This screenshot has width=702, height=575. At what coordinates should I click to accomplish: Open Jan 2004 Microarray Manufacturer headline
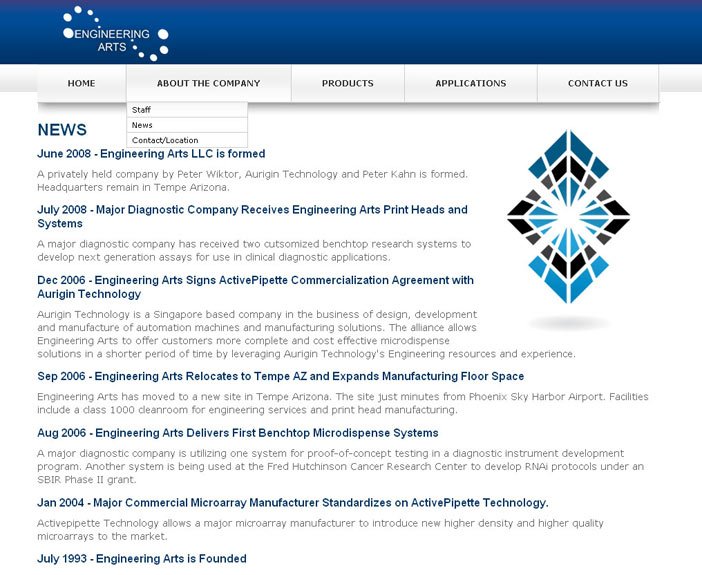[292, 502]
